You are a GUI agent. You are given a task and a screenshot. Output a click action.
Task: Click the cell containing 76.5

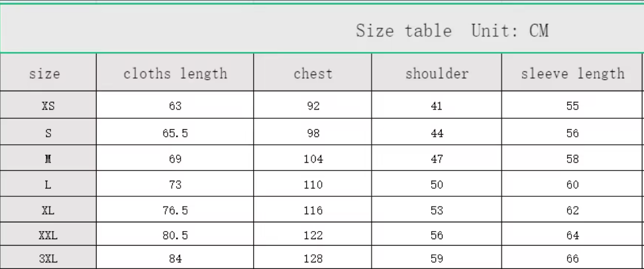click(x=175, y=211)
